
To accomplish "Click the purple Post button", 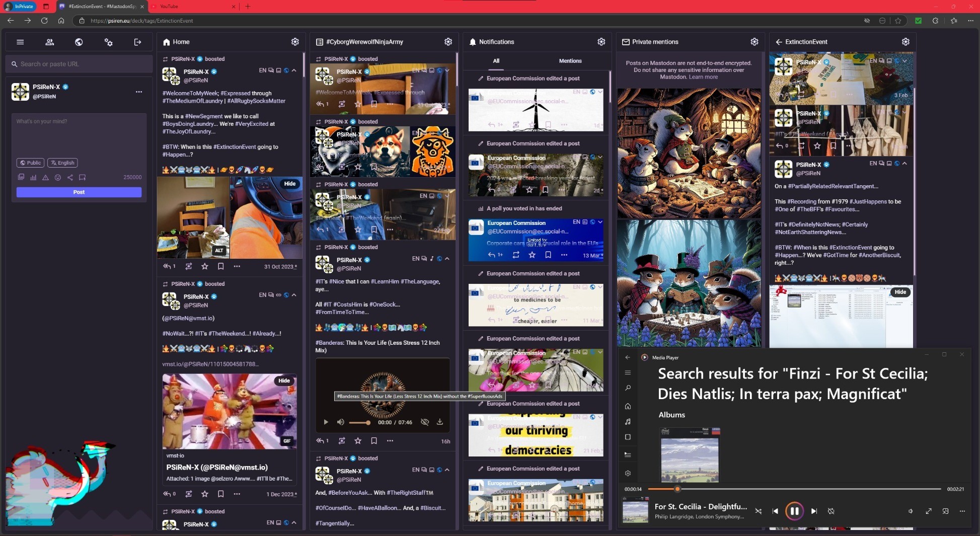I will click(x=79, y=192).
